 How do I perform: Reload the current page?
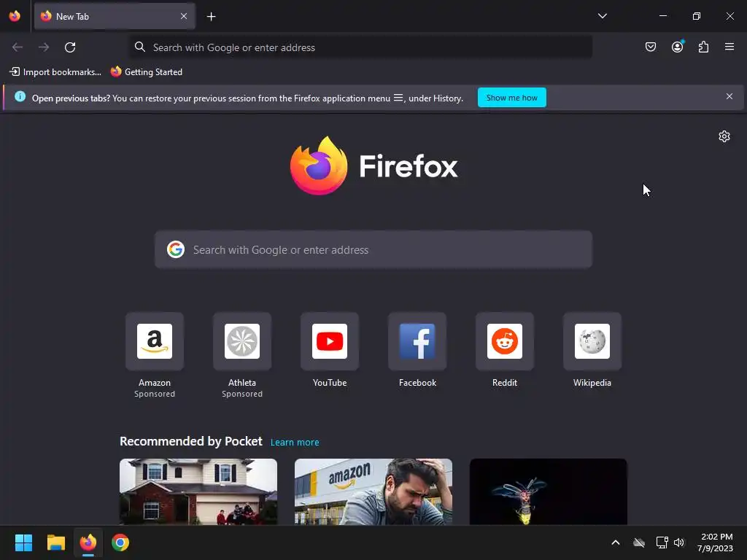[x=70, y=47]
